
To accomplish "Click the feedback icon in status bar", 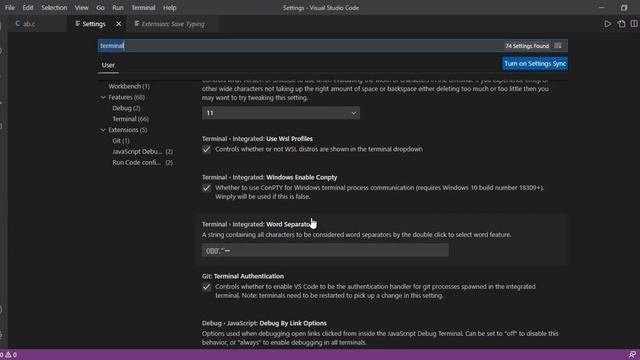I will coord(632,355).
